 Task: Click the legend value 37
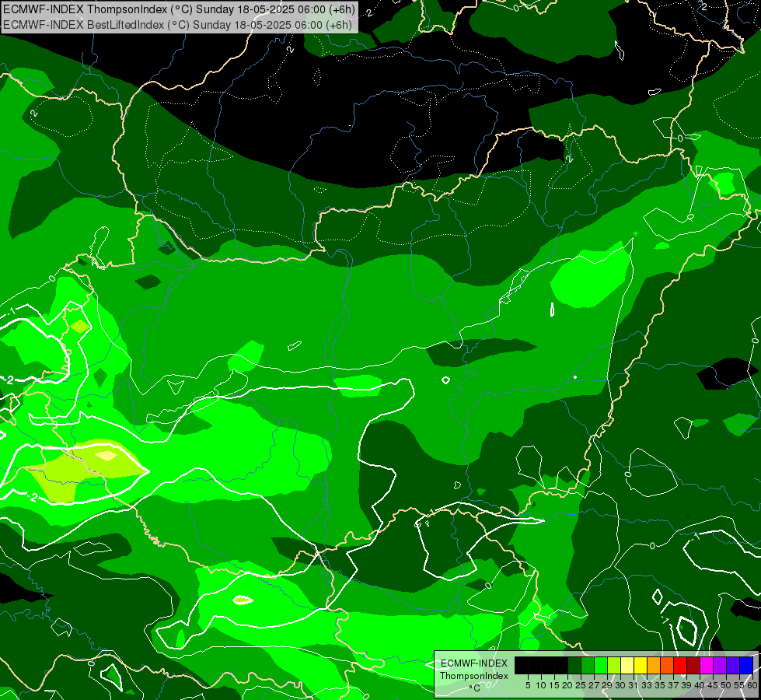tap(673, 685)
